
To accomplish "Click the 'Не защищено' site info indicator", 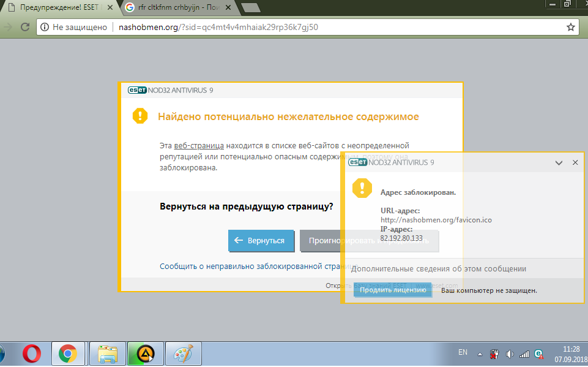I will 74,27.
